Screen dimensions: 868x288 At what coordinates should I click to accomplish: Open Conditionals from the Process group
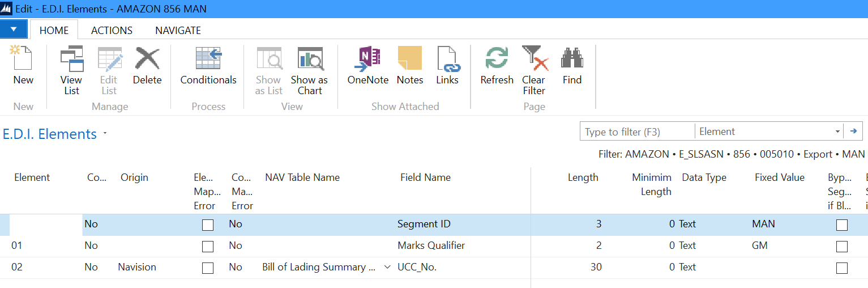[208, 66]
